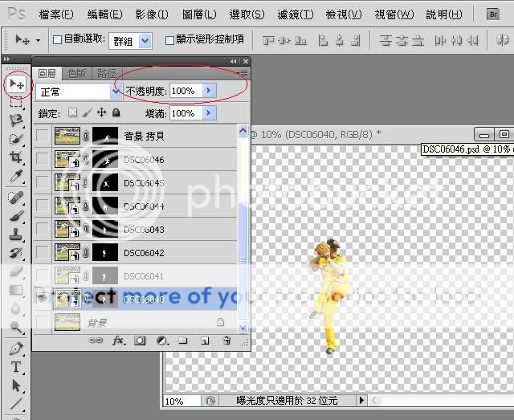Click the 10% zoom level field
The image size is (514, 420).
click(x=182, y=400)
